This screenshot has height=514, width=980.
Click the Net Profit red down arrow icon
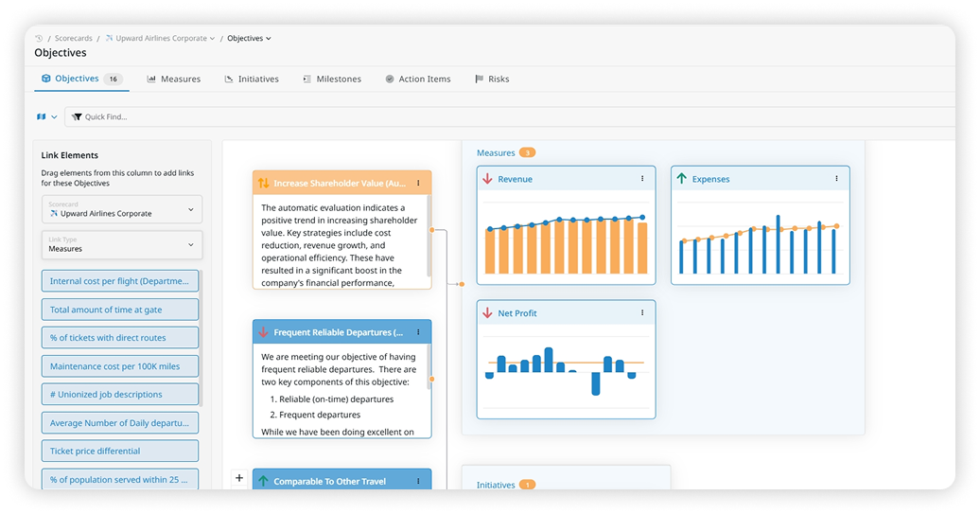(x=487, y=312)
